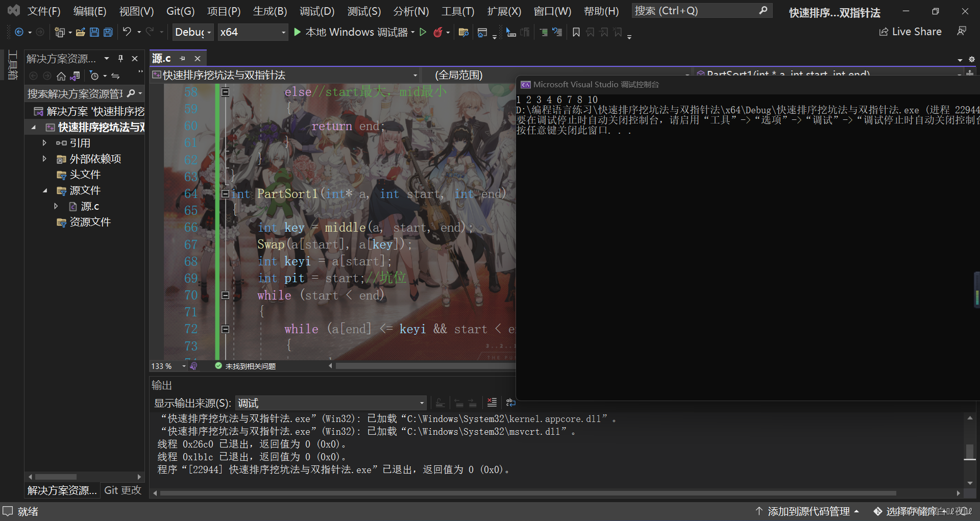Switch views icon in Solution Explorer toolbar
980x521 pixels.
(75, 76)
